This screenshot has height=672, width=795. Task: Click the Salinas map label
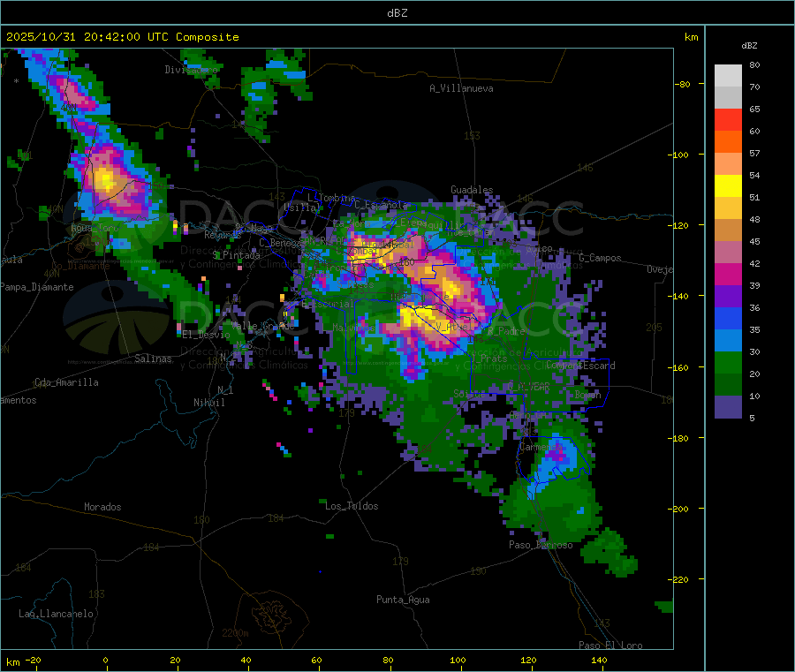[x=153, y=359]
